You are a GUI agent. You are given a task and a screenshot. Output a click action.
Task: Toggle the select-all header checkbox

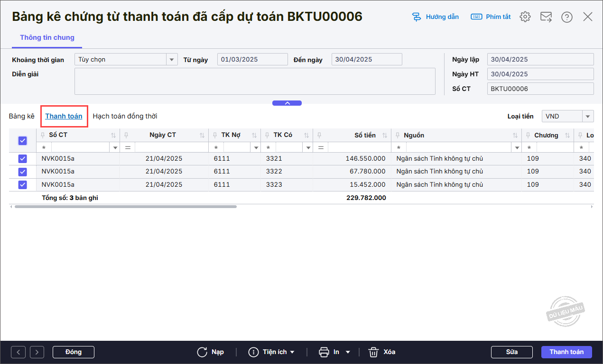(22, 140)
